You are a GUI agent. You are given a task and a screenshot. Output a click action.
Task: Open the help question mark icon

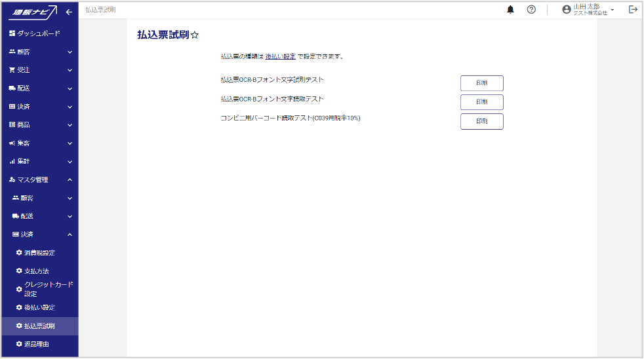tap(531, 10)
